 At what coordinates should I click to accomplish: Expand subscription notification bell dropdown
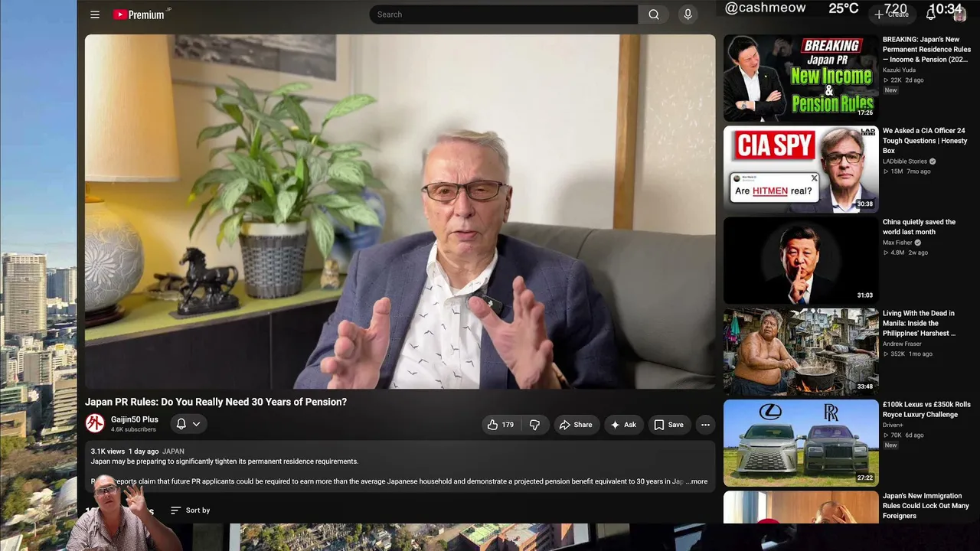coord(188,424)
